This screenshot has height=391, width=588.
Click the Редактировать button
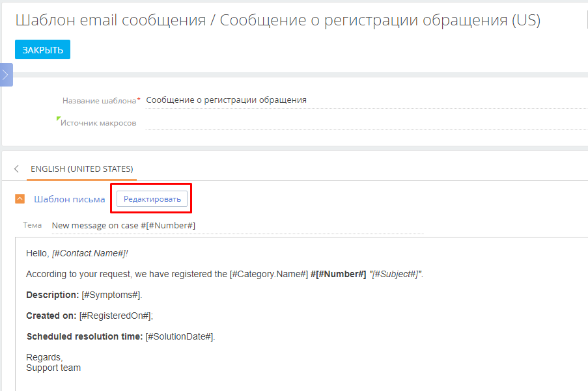[152, 199]
